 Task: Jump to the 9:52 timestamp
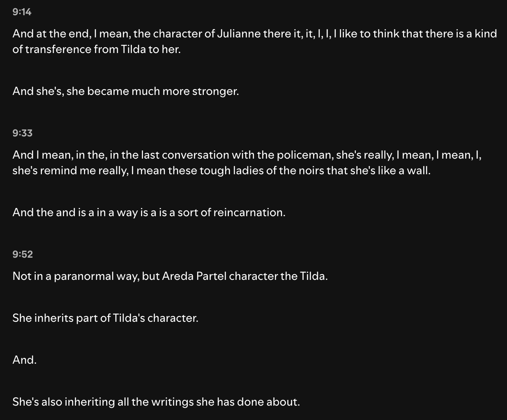tap(23, 254)
